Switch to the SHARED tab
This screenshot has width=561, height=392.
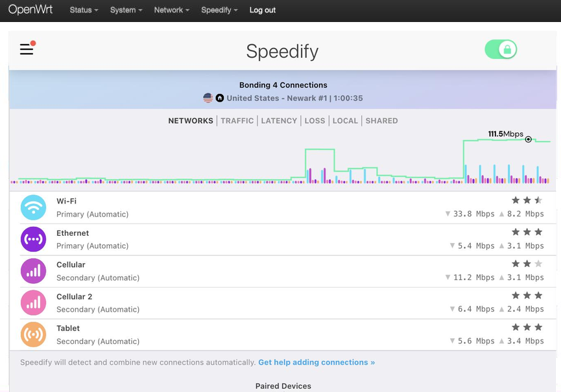[x=381, y=121]
